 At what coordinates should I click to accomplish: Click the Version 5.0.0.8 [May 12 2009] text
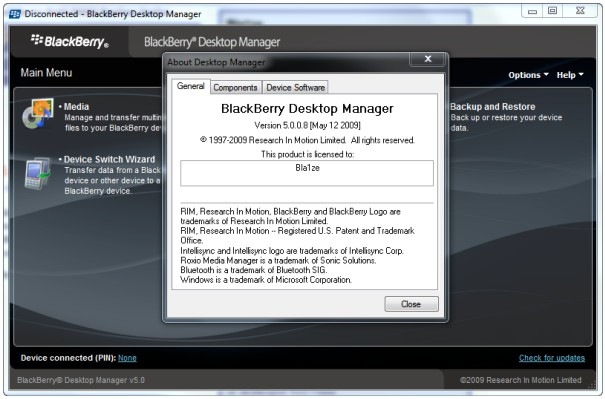coord(307,125)
